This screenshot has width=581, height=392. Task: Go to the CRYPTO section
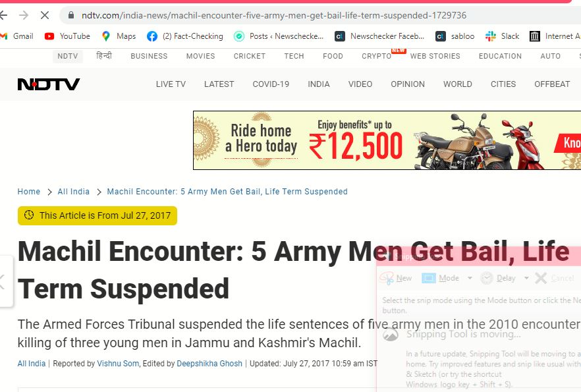(377, 56)
